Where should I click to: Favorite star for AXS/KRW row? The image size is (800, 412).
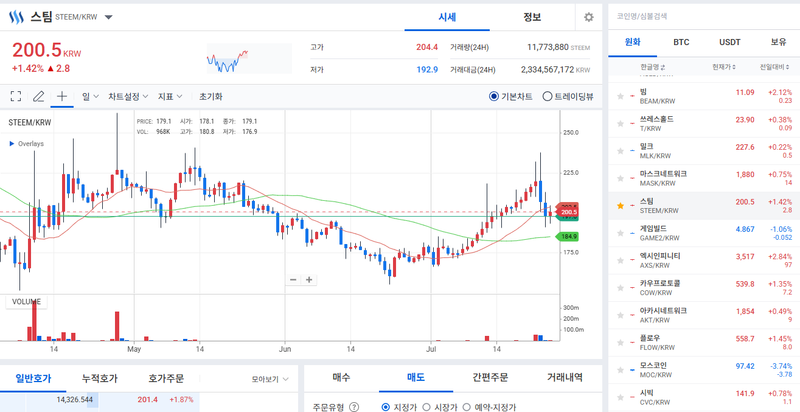[x=620, y=261]
